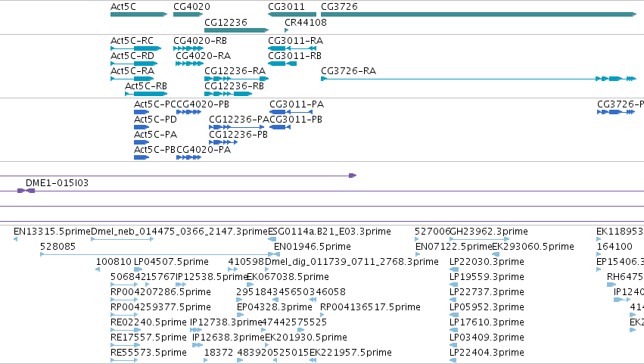Select the 410598 EST label
The height and width of the screenshot is (364, 644).
coord(246,262)
